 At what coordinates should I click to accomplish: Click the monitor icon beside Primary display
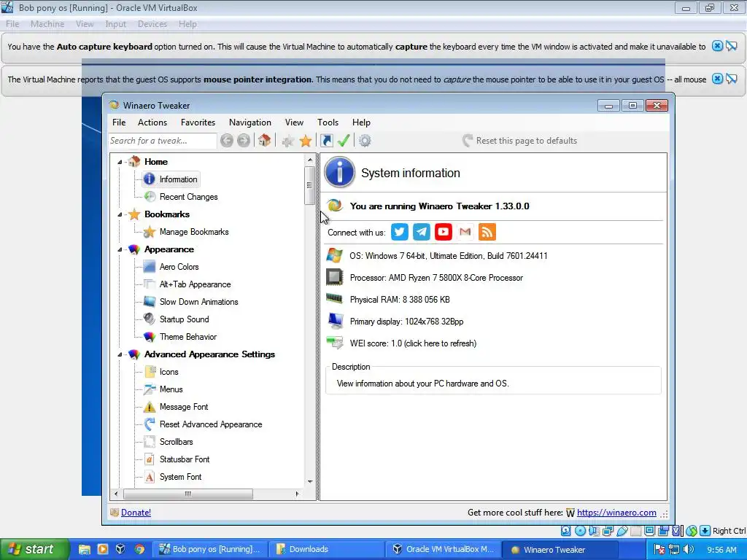click(336, 321)
